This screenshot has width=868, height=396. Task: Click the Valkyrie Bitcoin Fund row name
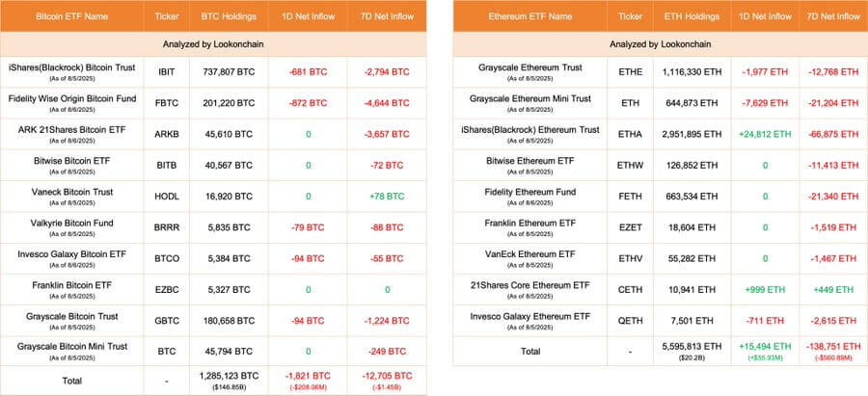(72, 223)
